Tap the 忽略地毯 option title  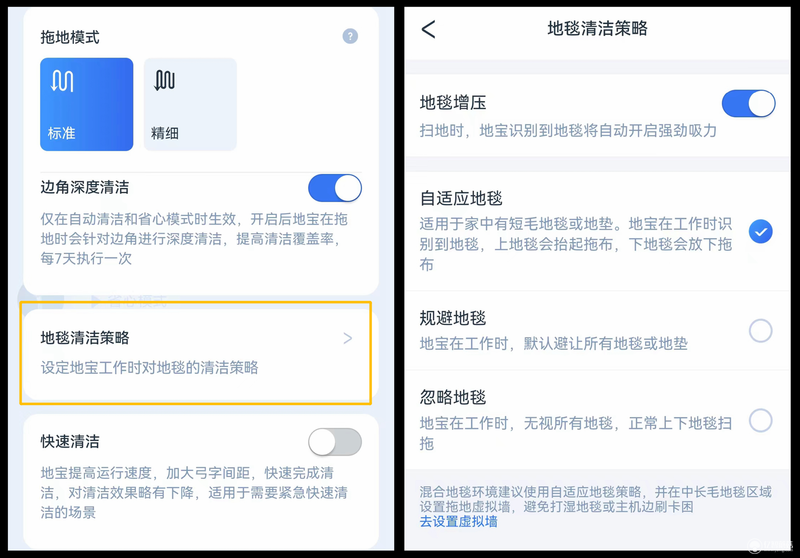[453, 397]
